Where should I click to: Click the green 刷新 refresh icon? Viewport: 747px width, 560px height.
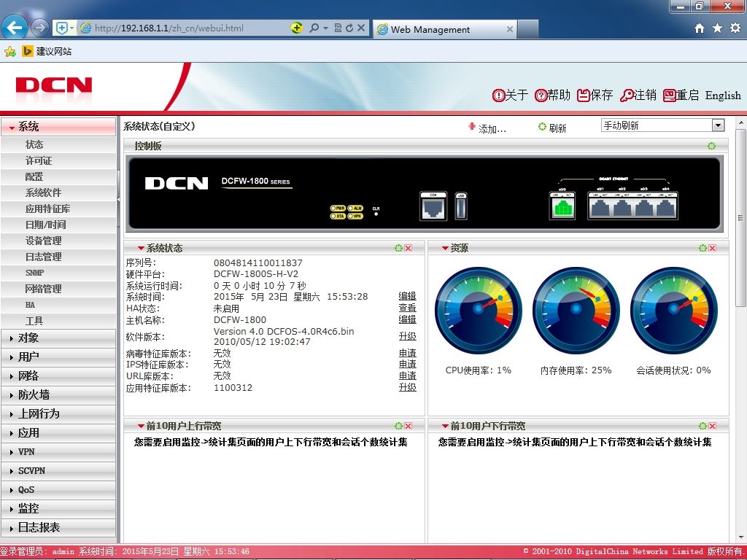click(x=542, y=127)
